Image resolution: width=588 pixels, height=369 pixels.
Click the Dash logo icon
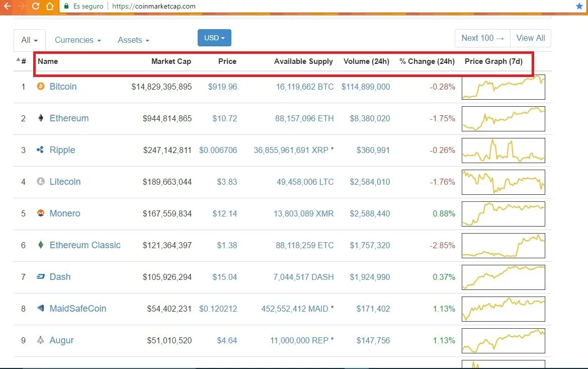click(41, 276)
